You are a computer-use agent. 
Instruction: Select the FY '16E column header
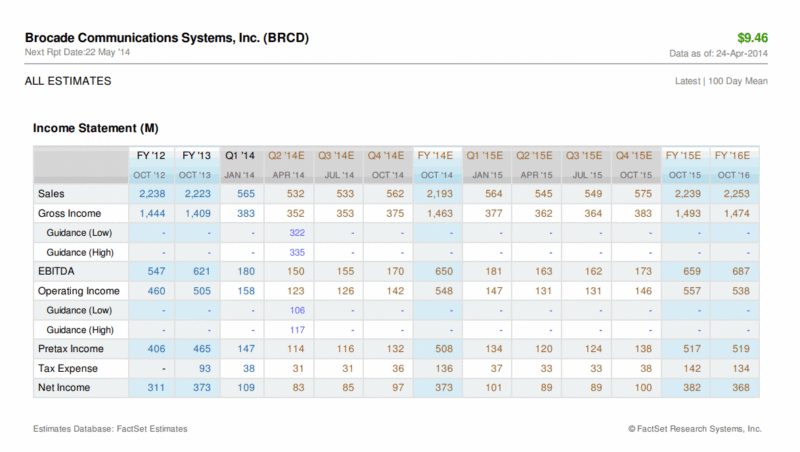pyautogui.click(x=732, y=156)
